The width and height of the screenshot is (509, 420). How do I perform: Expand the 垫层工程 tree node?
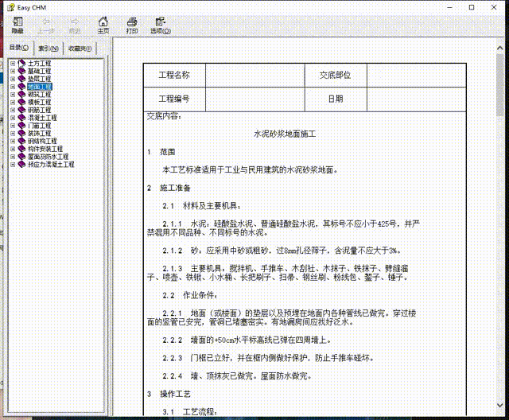point(13,79)
